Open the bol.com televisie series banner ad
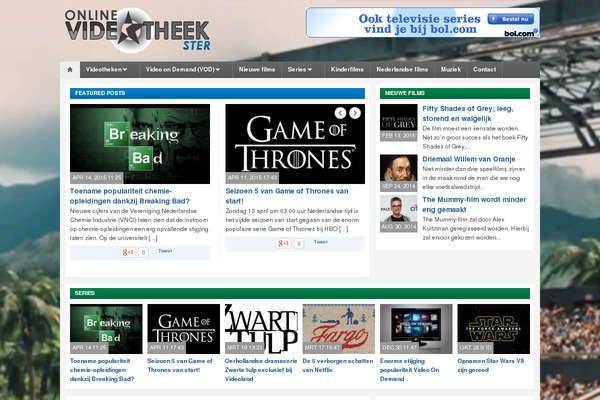The width and height of the screenshot is (600, 400). pos(423,23)
